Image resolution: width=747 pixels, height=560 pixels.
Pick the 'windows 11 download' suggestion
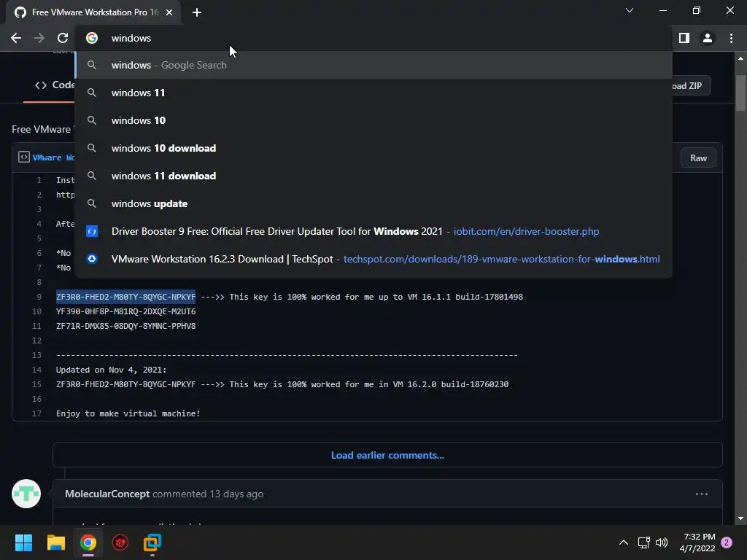(x=373, y=176)
